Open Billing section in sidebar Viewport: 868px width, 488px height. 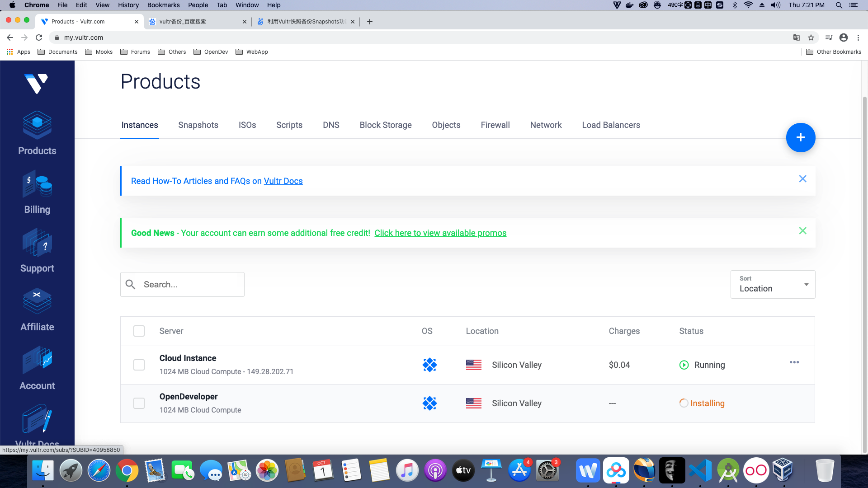(x=37, y=192)
